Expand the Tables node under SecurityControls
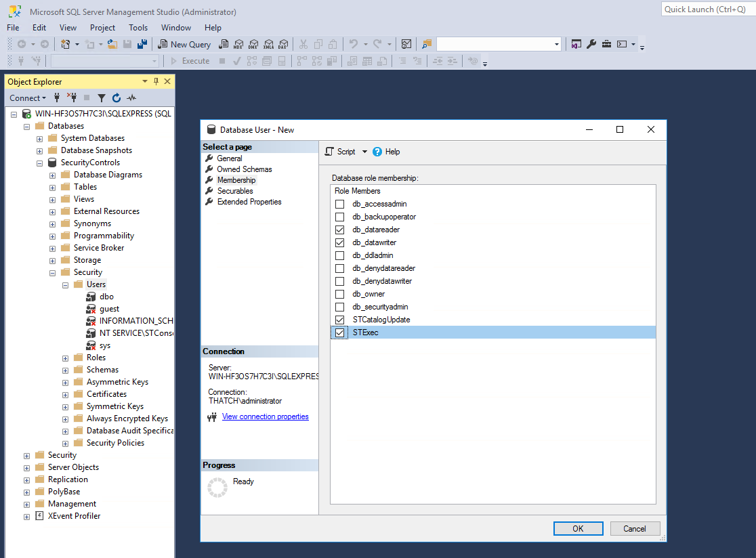 pos(52,186)
